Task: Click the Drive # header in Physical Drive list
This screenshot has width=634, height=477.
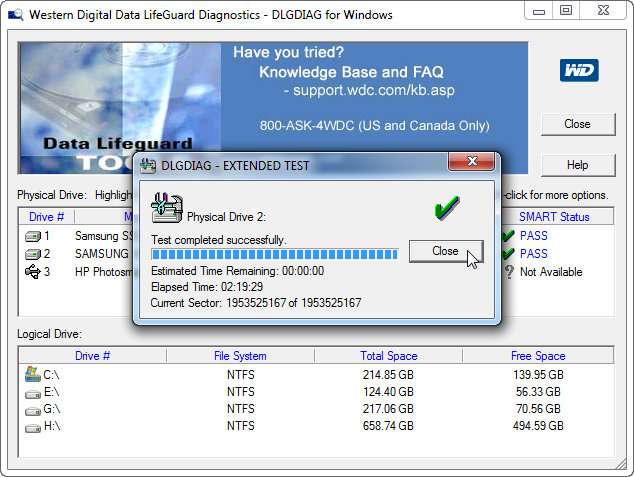Action: point(46,217)
